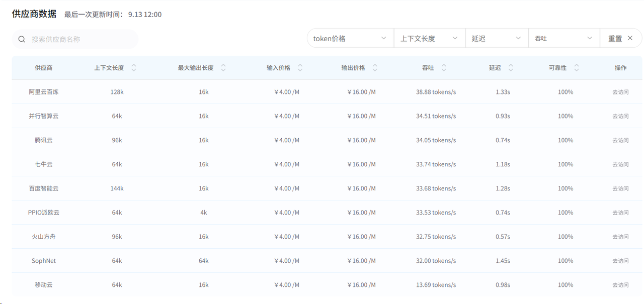Click the sort icon beside 吞吐 header
This screenshot has width=644, height=304.
[x=444, y=68]
